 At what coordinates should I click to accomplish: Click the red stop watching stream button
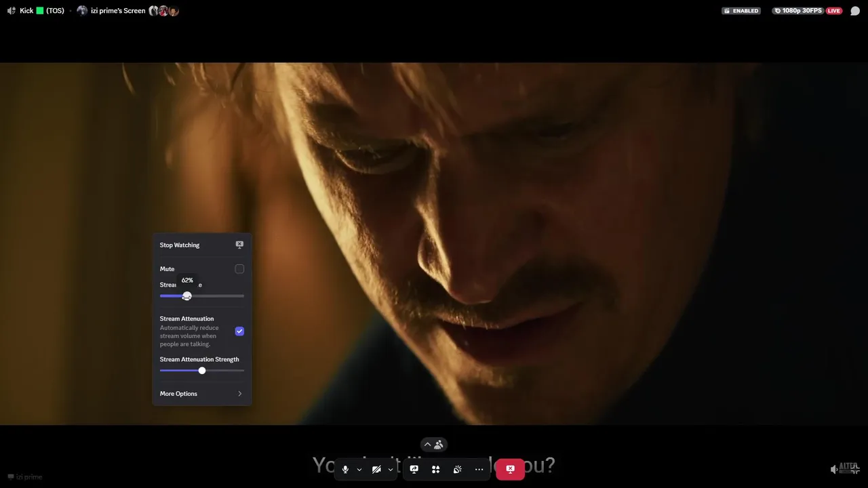click(x=510, y=469)
